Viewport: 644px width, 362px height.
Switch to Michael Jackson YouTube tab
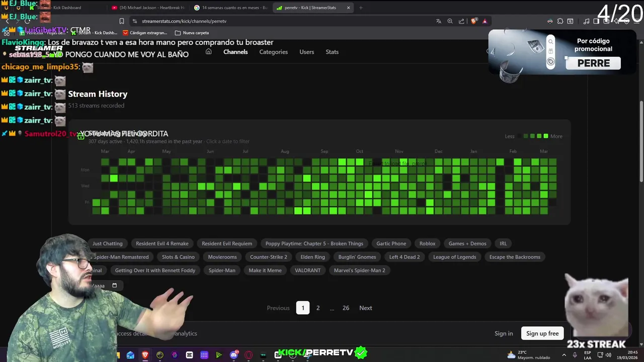[x=148, y=8]
